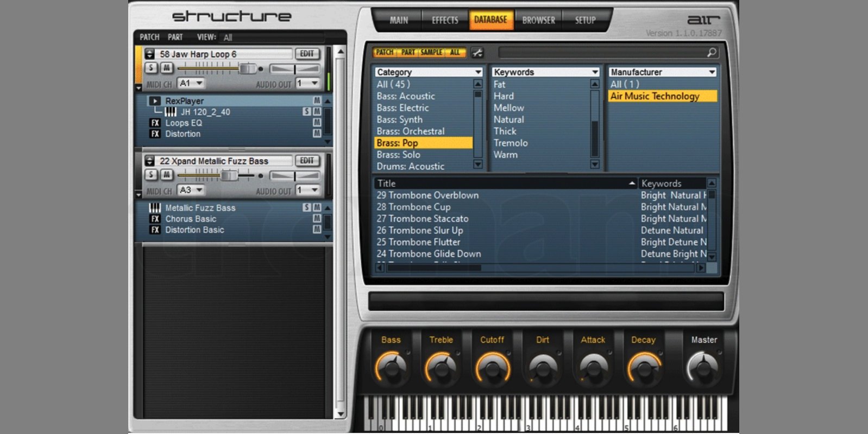Viewport: 868px width, 434px height.
Task: Click Category list scroll-up arrow
Action: click(x=478, y=84)
